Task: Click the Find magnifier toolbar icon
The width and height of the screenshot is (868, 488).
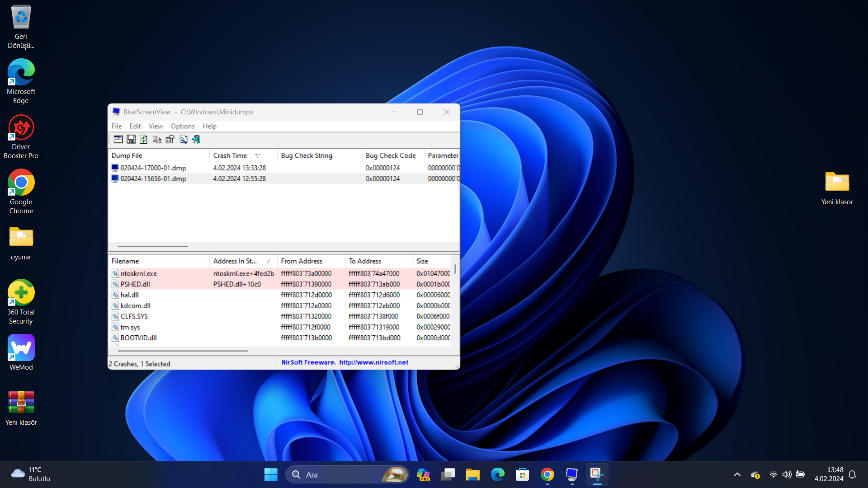Action: pyautogui.click(x=183, y=139)
